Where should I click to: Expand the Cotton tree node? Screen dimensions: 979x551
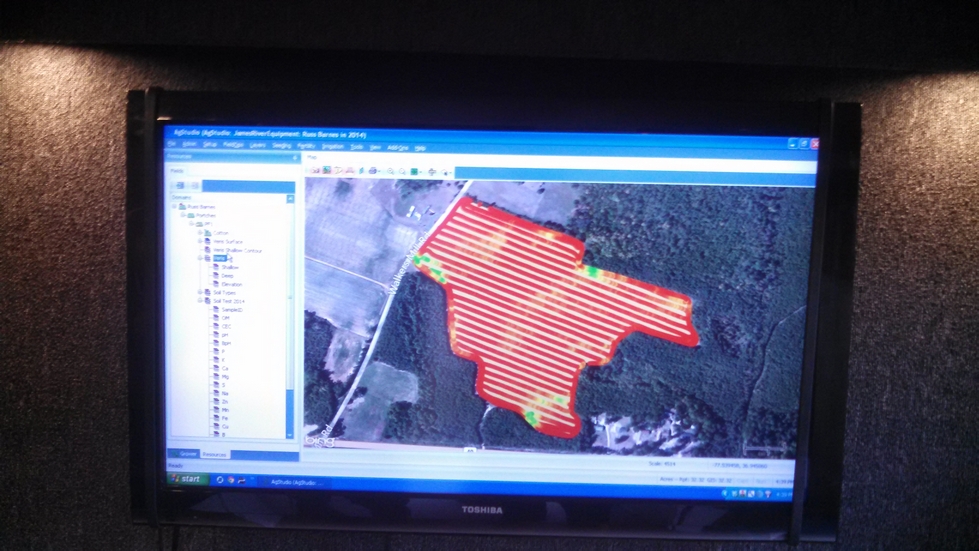coord(199,232)
